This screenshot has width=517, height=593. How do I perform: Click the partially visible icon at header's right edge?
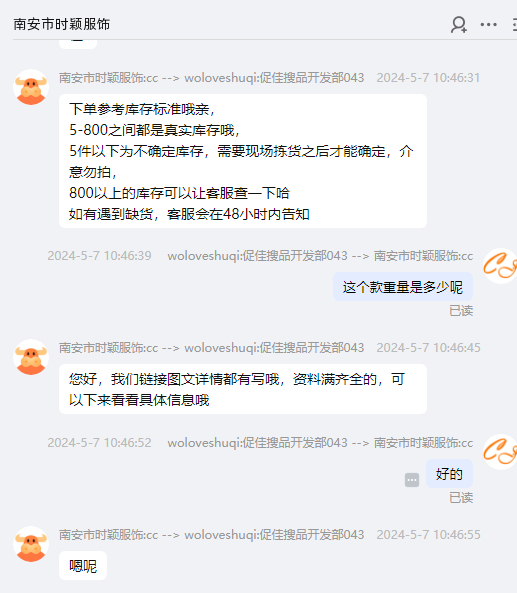point(514,25)
